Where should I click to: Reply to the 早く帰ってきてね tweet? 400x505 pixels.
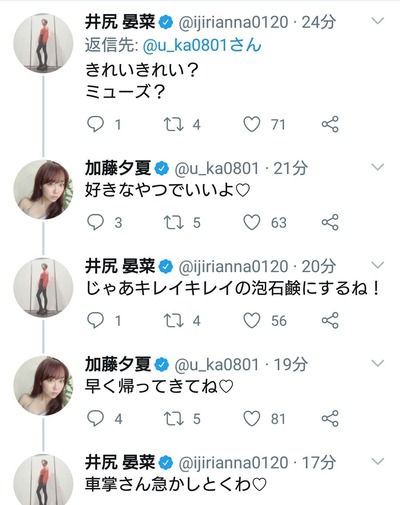95,419
